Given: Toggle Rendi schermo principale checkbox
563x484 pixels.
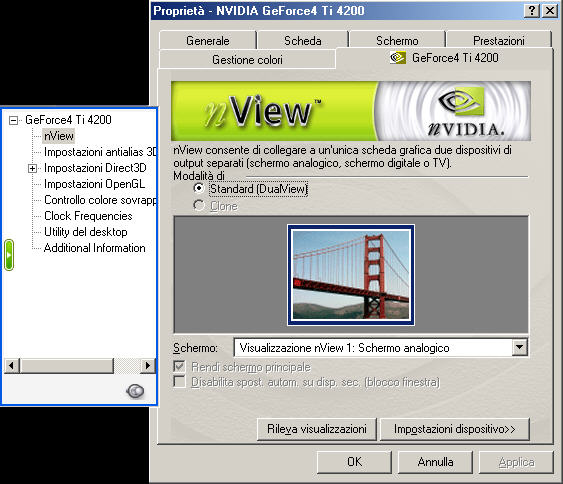Looking at the screenshot, I should tap(179, 367).
